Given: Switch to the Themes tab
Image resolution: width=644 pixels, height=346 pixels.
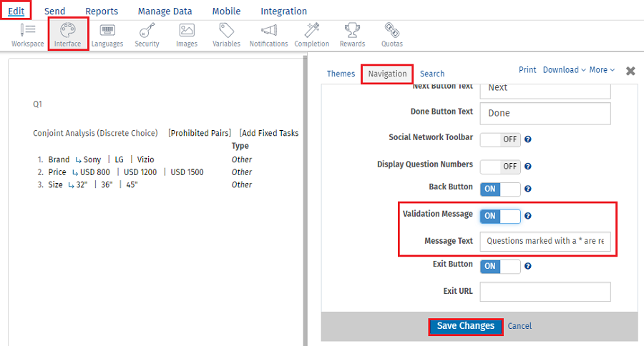Looking at the screenshot, I should tap(341, 74).
